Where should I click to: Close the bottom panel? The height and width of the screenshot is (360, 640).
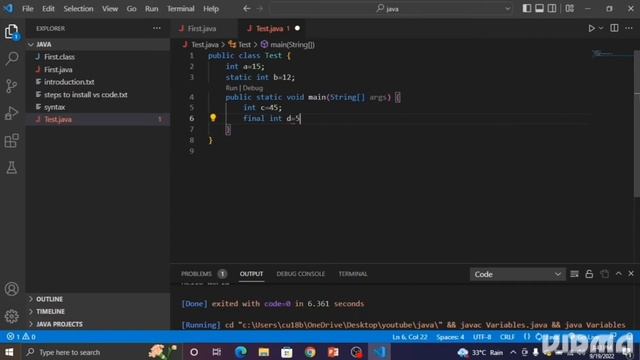coord(631,274)
